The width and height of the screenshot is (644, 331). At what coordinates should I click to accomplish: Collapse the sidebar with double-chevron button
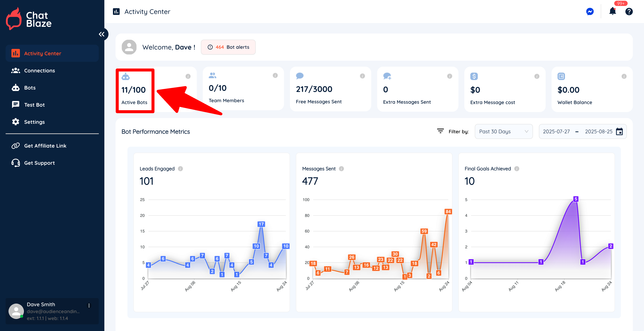(x=102, y=34)
